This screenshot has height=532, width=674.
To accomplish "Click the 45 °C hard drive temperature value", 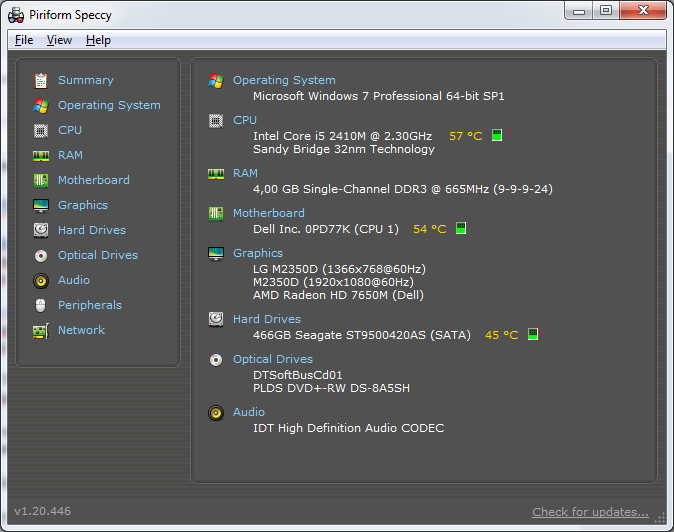I will point(502,335).
